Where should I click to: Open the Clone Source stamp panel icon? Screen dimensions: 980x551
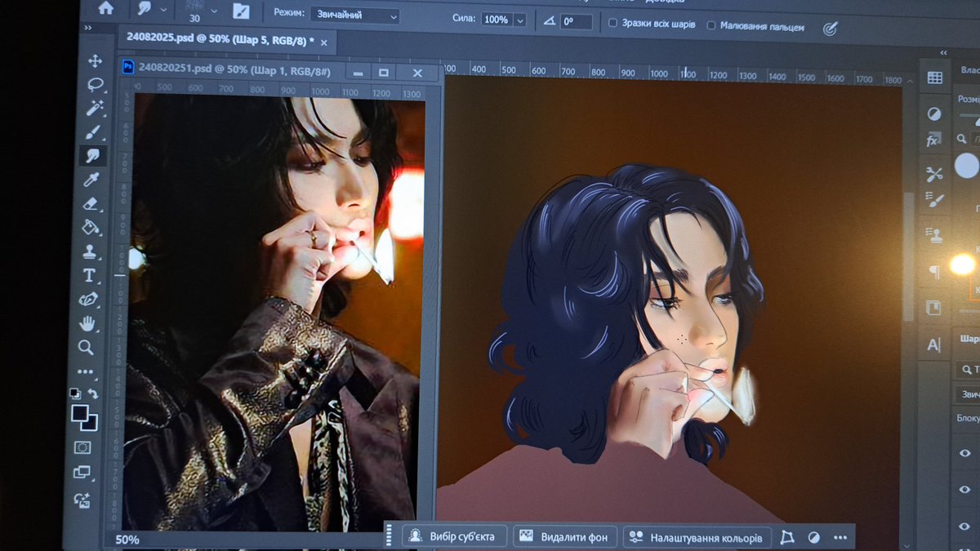pyautogui.click(x=934, y=235)
